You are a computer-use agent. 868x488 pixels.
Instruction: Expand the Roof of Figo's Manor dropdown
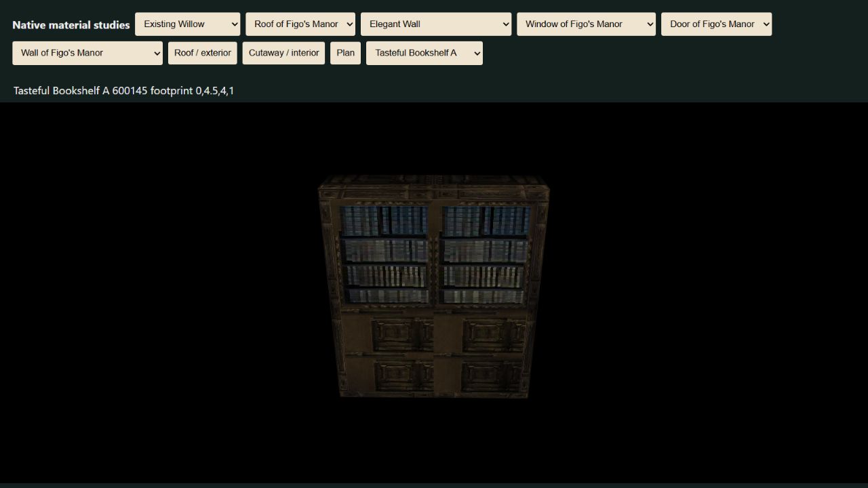click(300, 24)
